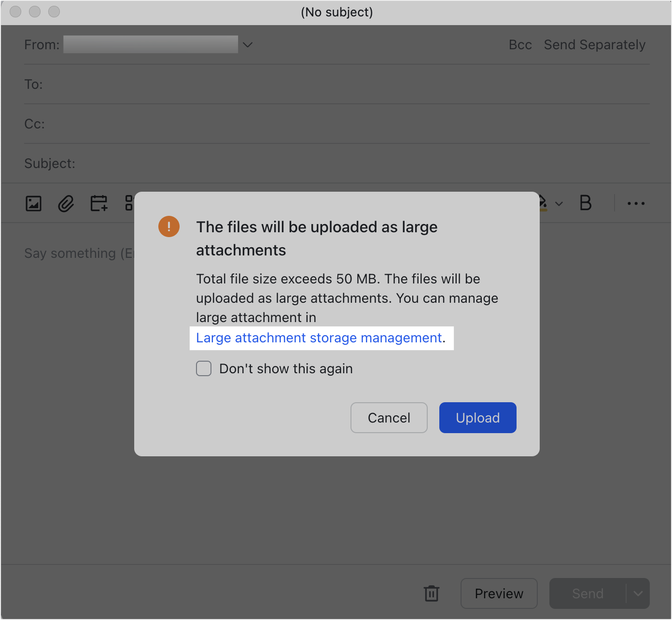Viewport: 672px width, 620px height.
Task: Enable Send Separately mode
Action: pos(595,44)
